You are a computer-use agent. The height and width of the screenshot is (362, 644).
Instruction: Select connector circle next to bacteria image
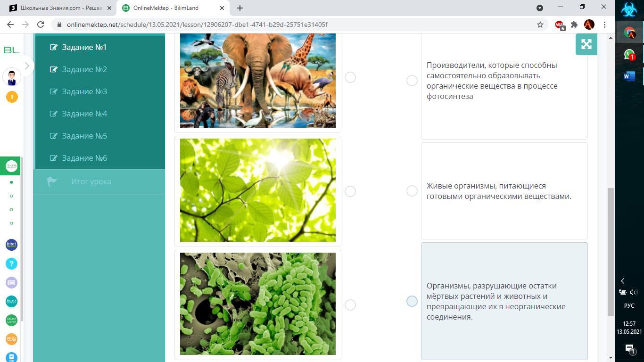tap(350, 305)
